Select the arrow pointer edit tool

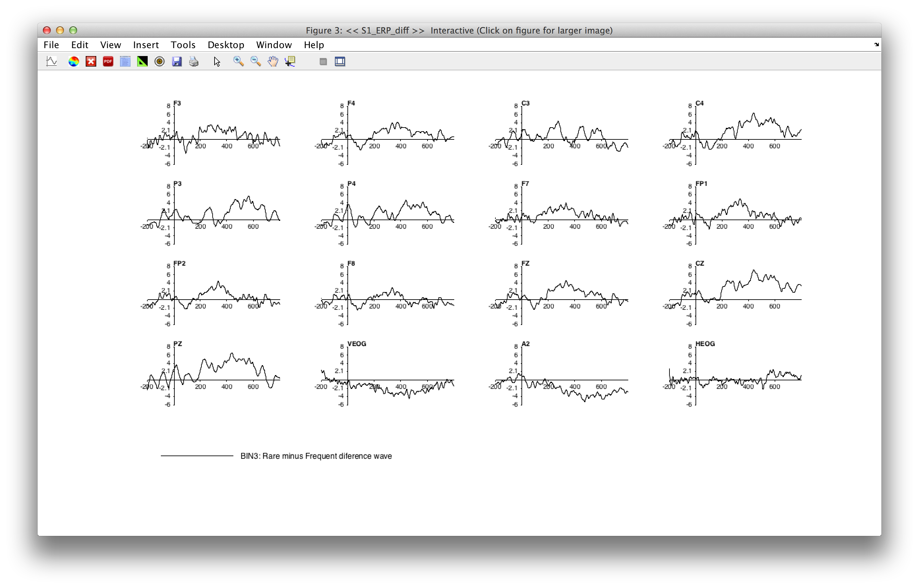[217, 62]
